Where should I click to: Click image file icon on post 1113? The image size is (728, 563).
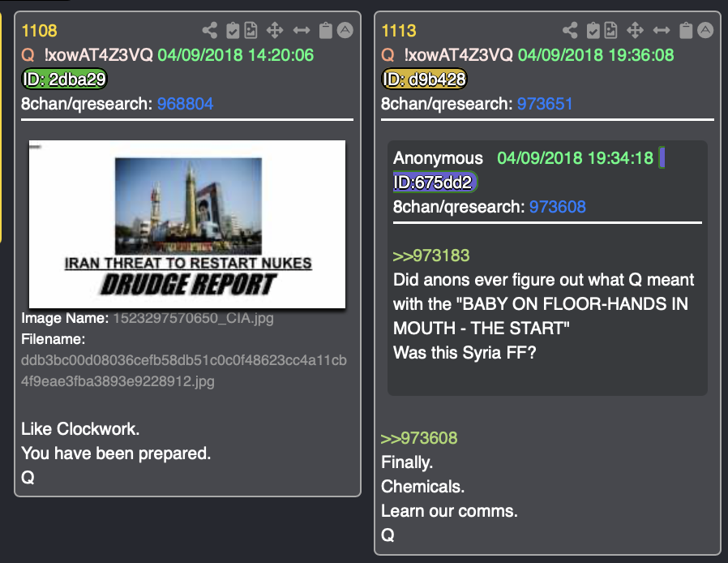tap(611, 31)
